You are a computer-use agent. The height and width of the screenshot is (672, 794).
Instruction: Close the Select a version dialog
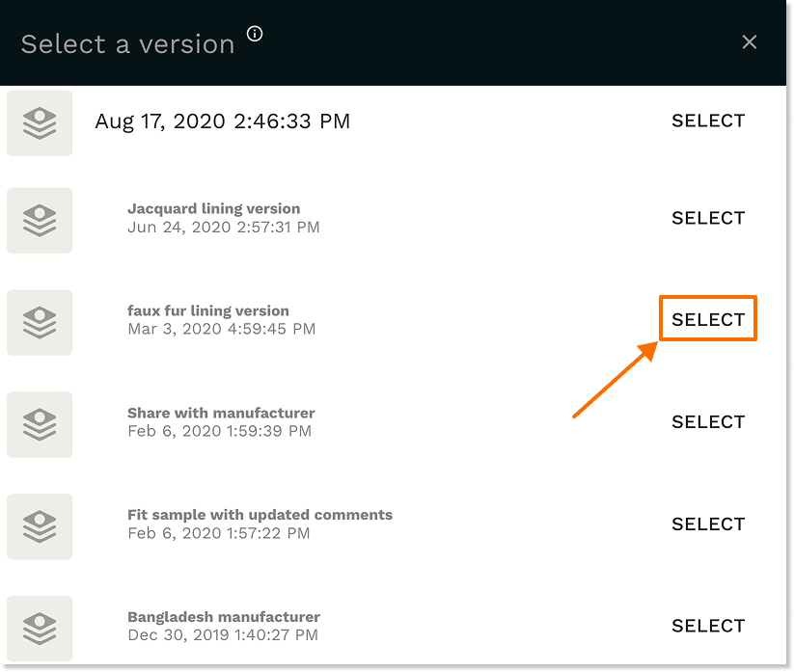(x=749, y=42)
